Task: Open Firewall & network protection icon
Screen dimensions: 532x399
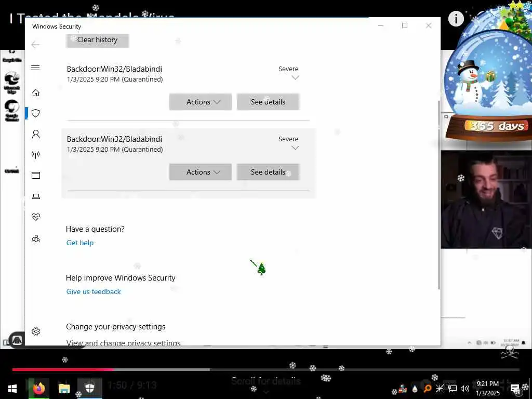Action: (36, 155)
